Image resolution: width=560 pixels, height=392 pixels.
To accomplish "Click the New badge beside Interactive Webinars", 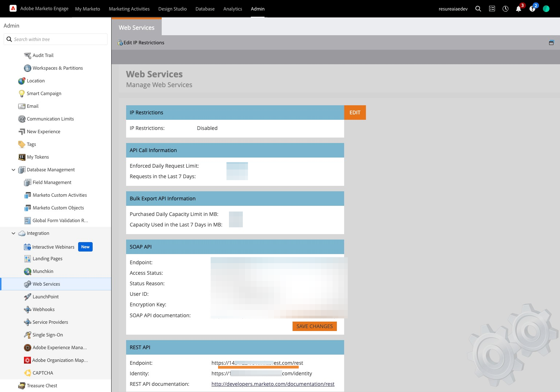I will pyautogui.click(x=85, y=247).
